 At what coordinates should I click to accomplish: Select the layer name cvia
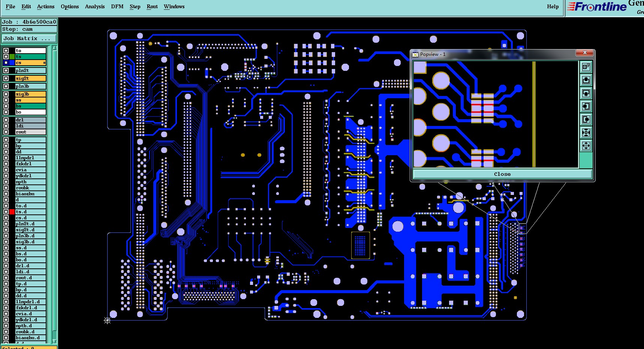tap(31, 170)
